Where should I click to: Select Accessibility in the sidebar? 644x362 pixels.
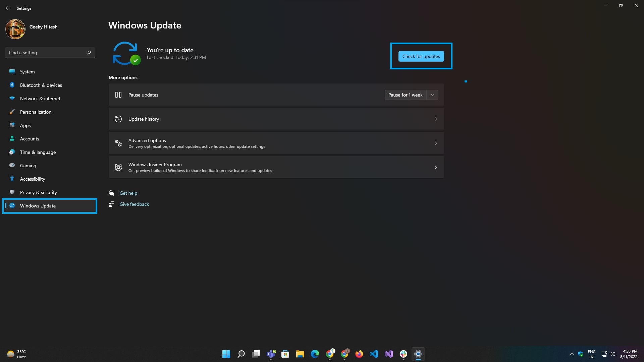(x=50, y=179)
